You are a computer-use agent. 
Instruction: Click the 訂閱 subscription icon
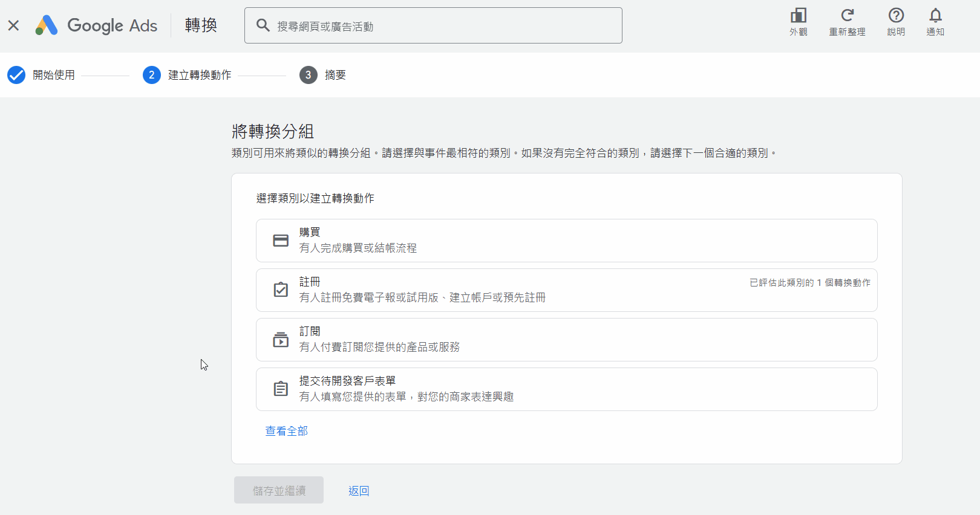point(281,340)
